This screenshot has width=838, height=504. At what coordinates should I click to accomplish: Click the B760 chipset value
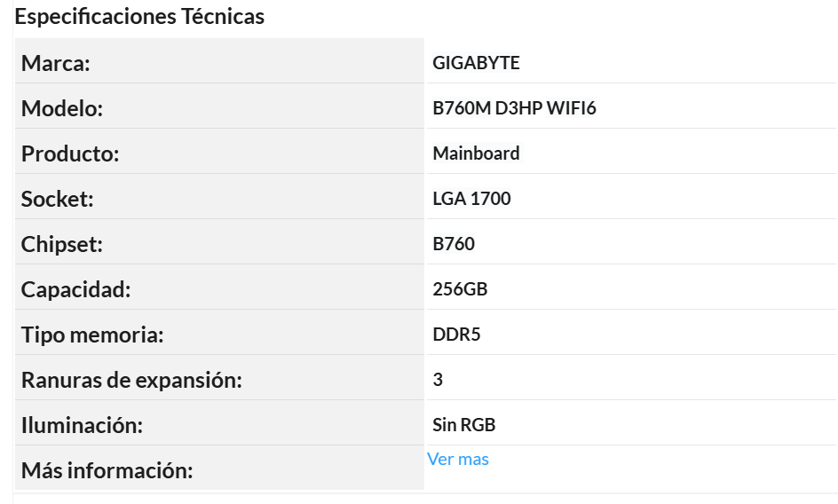click(454, 244)
